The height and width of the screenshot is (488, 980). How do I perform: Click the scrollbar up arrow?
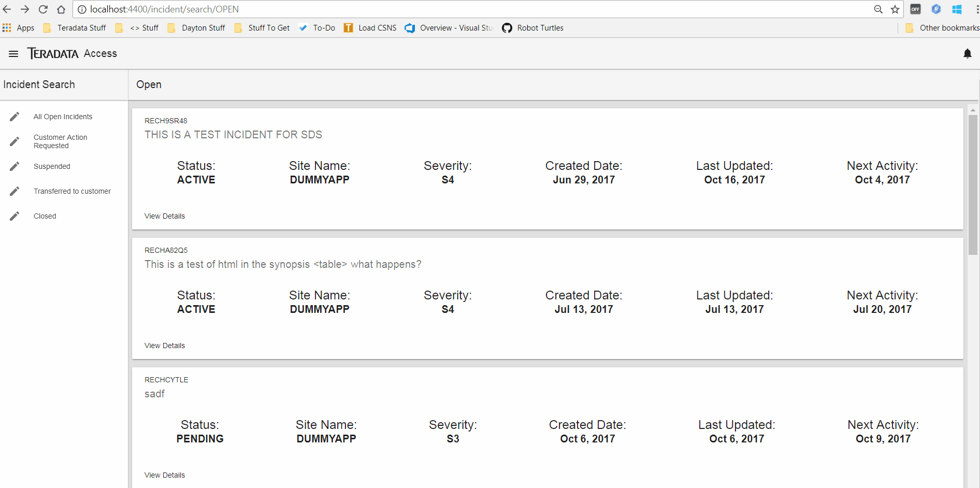click(973, 110)
